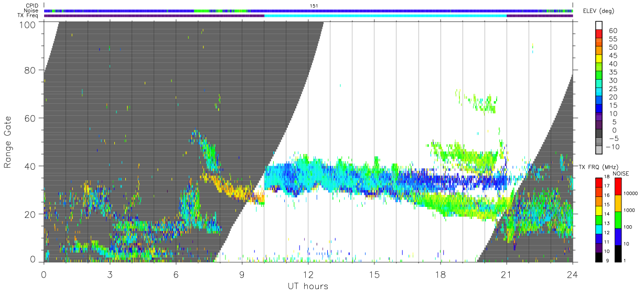This screenshot has height=297, width=644.
Task: Click the TX Freq label at top left
Action: [x=28, y=16]
